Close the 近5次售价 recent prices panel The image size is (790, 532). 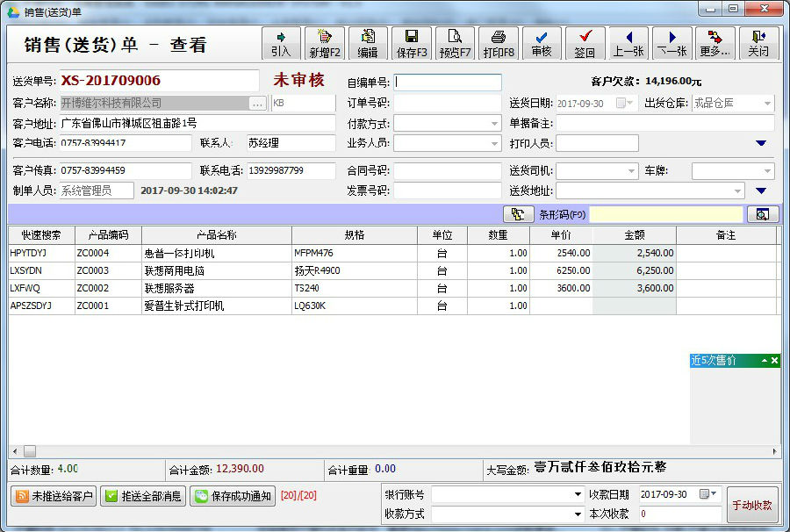[775, 360]
